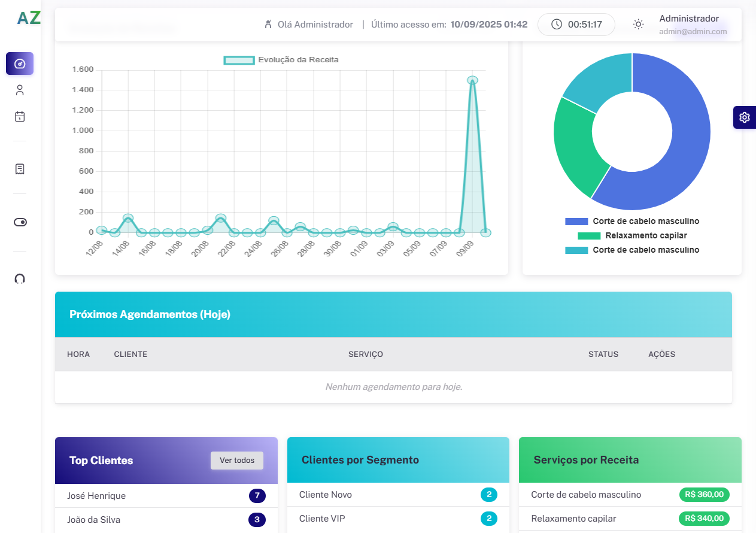
Task: Open the clients person icon in sidebar
Action: coord(20,90)
